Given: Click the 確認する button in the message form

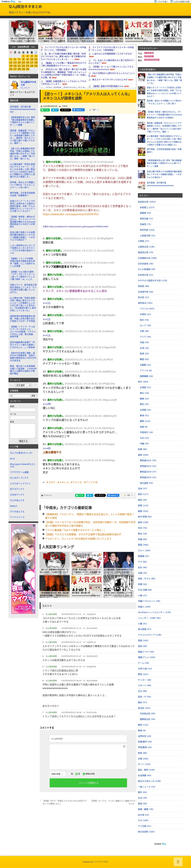Looking at the screenshot, I should pos(23,441).
